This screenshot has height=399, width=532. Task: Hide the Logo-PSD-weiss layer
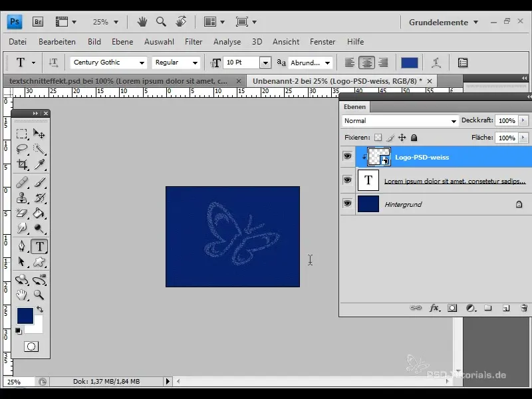click(x=347, y=156)
